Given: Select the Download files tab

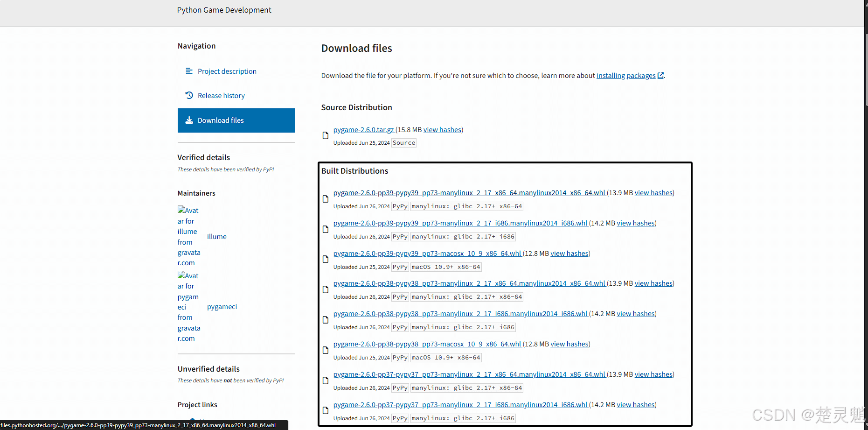Looking at the screenshot, I should 236,120.
